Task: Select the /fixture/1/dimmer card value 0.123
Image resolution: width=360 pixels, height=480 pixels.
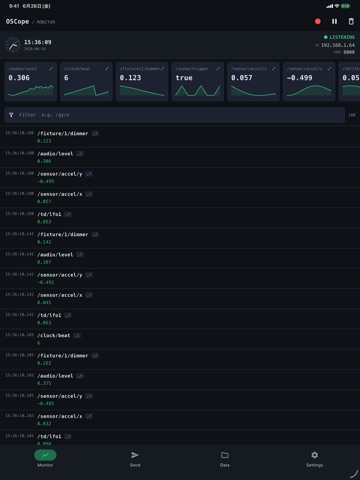Action: [x=130, y=78]
